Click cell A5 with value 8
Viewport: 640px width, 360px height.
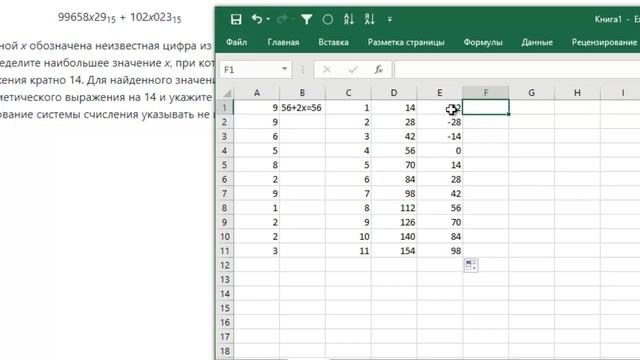click(x=257, y=165)
